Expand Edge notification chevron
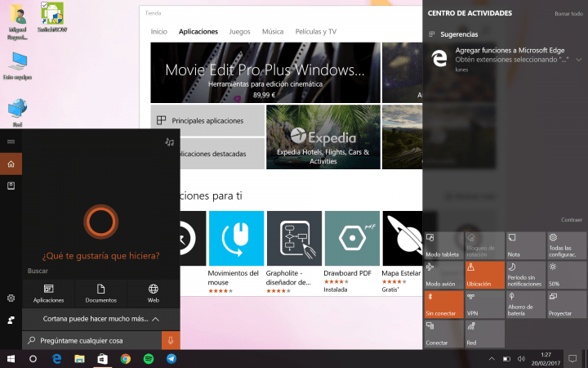 579,60
